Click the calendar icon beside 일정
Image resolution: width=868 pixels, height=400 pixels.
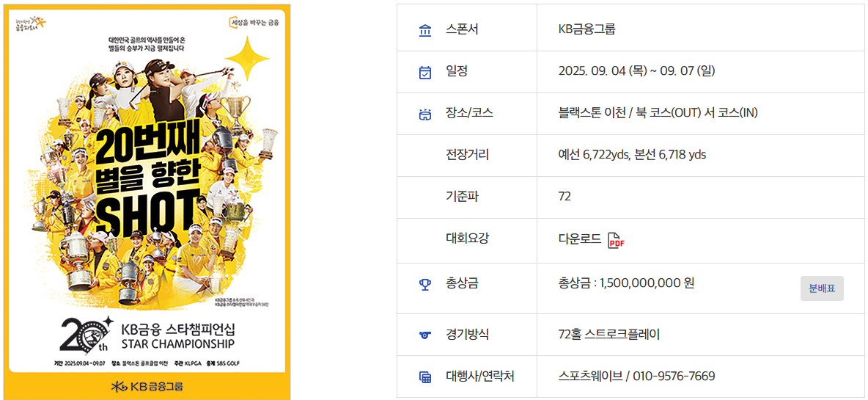pos(424,73)
